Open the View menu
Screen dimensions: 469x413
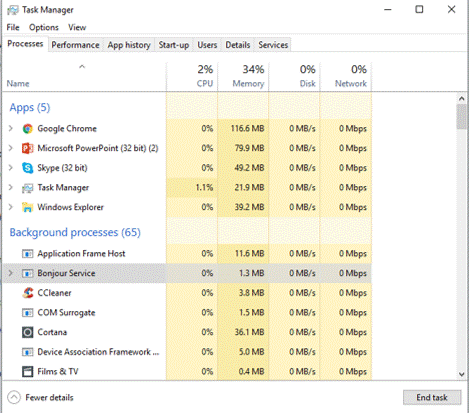[x=77, y=27]
